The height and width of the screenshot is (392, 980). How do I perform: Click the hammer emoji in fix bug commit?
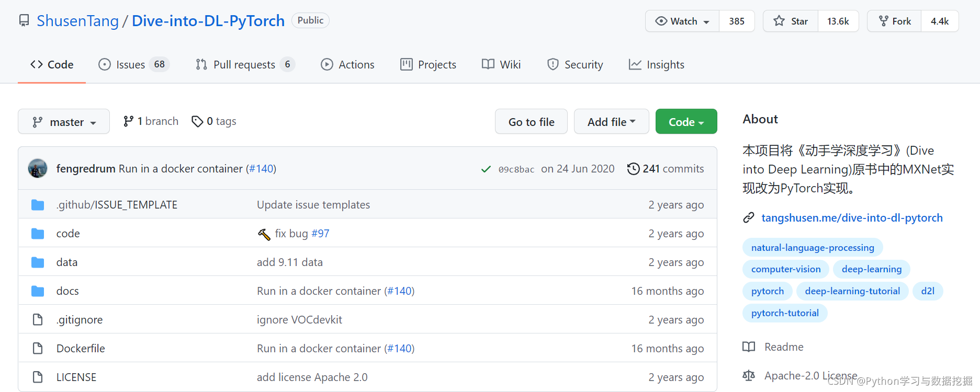264,234
